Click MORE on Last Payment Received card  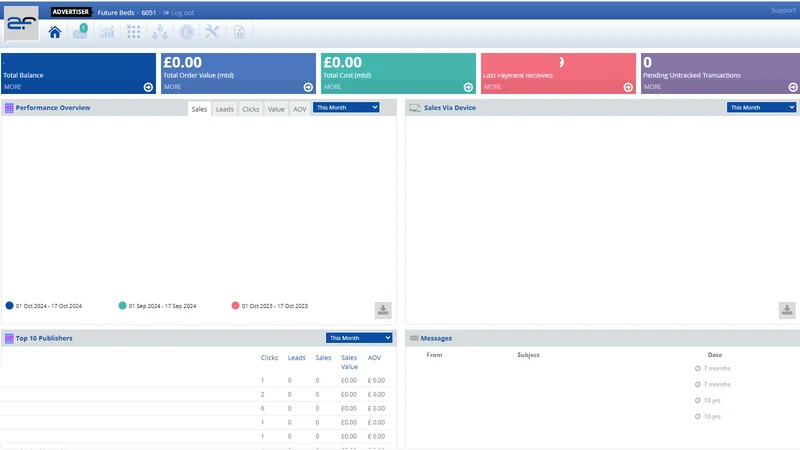tap(492, 87)
